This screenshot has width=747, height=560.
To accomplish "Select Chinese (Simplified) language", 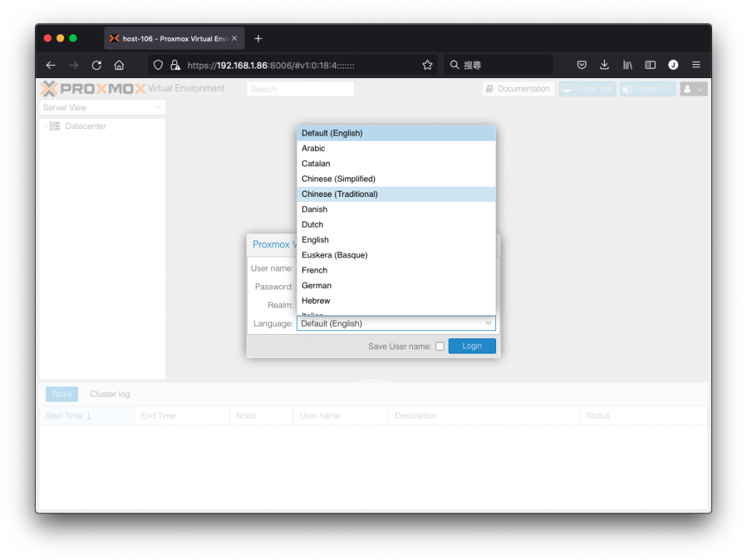I will coord(396,179).
